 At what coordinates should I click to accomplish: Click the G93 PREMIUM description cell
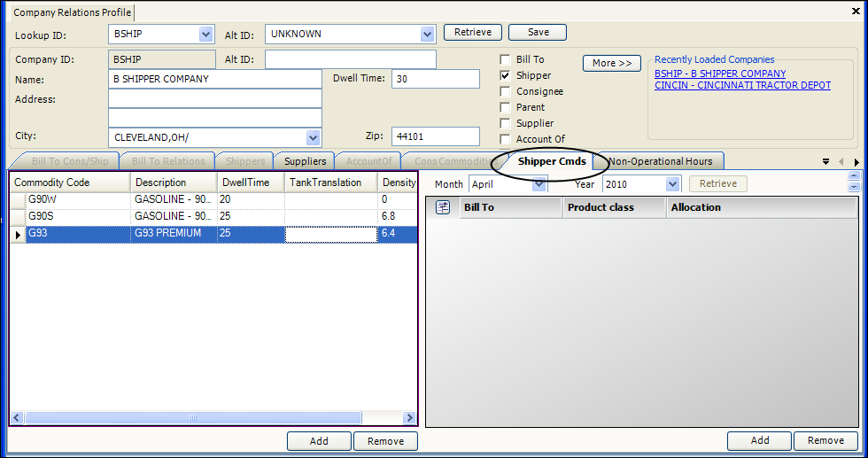tap(174, 234)
